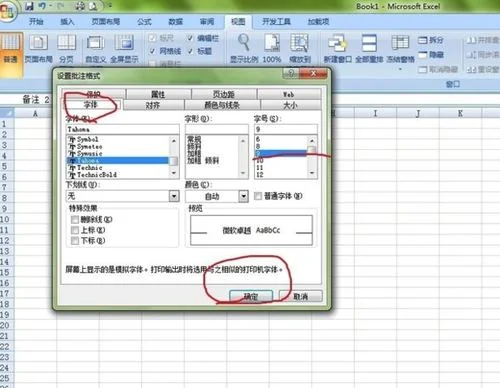
Task: Select Symbol in the font list
Action: (x=118, y=139)
